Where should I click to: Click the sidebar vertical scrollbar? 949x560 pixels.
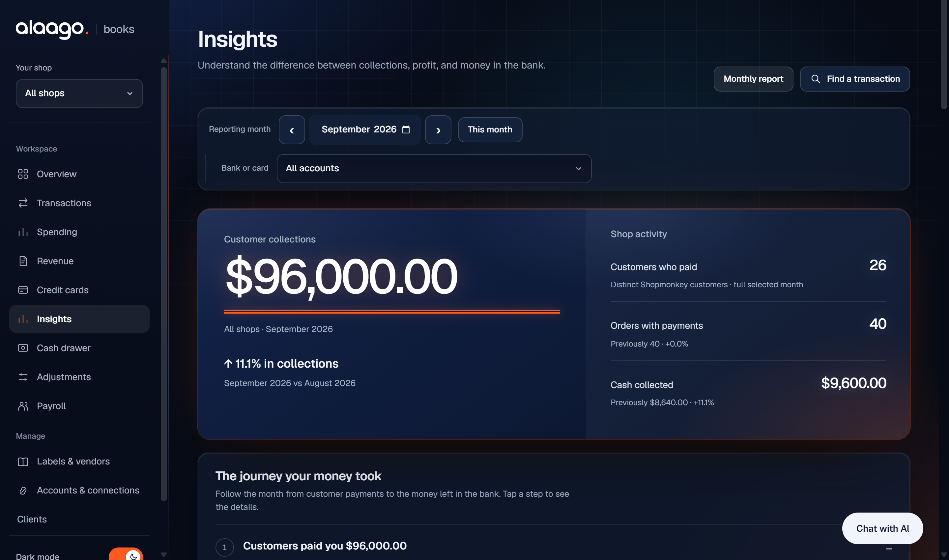163,284
